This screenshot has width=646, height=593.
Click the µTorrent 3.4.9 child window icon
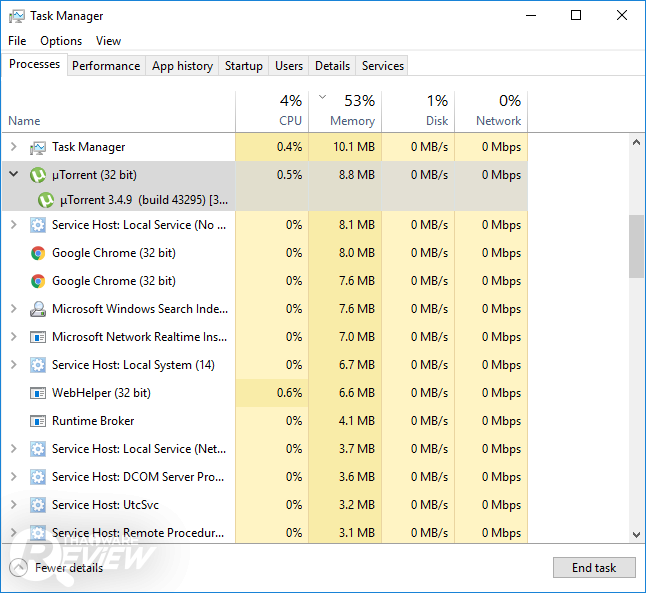[46, 200]
